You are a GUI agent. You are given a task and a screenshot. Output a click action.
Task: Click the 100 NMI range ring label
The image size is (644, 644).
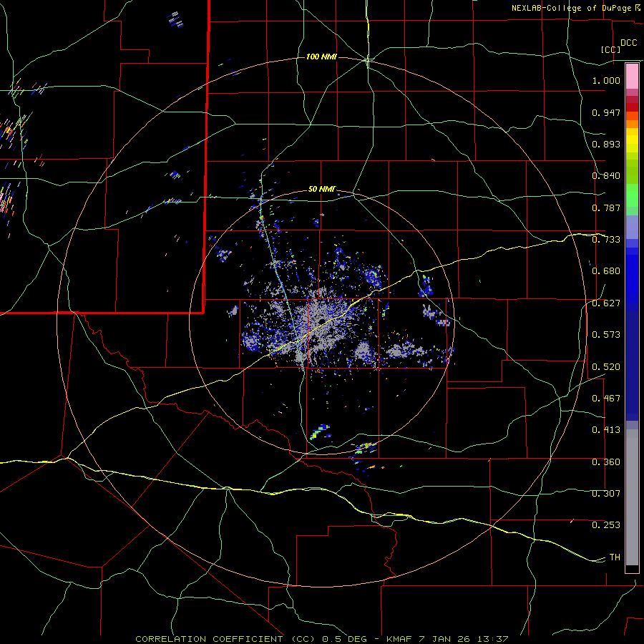(x=321, y=57)
